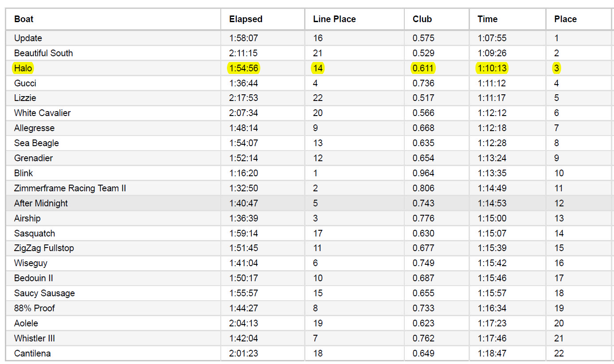Click the Time column header
Image resolution: width=614 pixels, height=364 pixels.
click(487, 19)
